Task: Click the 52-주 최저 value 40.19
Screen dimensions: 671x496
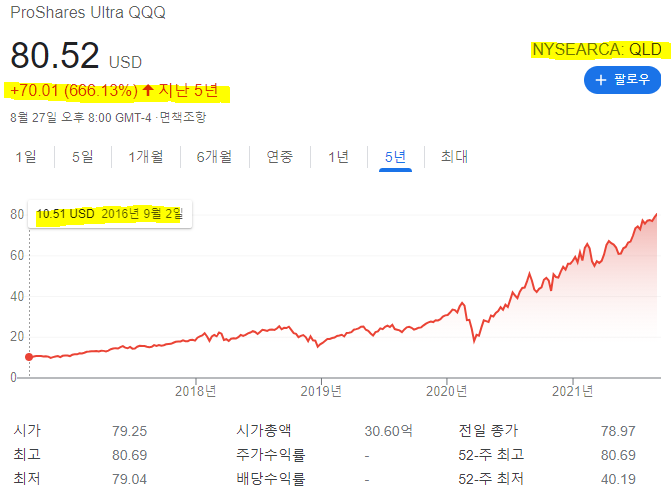Action: (x=618, y=479)
